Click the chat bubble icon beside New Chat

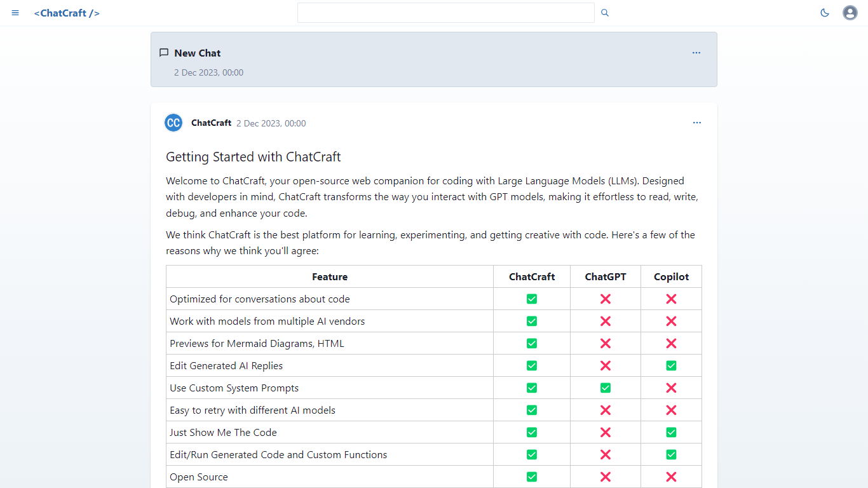(164, 53)
